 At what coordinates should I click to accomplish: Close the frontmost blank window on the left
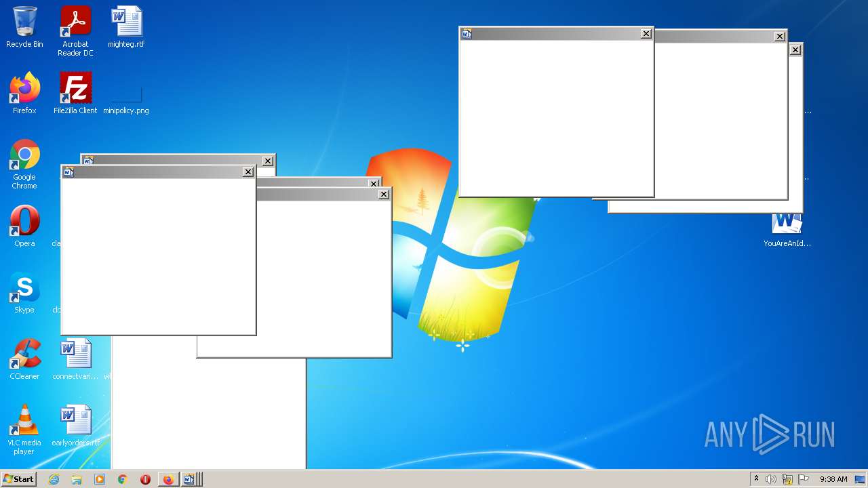click(248, 172)
